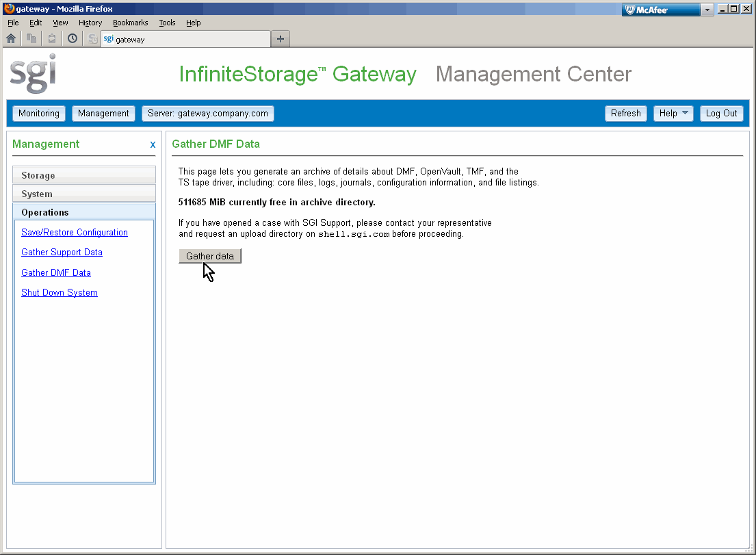Click the Home icon in Firefox toolbar
The height and width of the screenshot is (555, 756).
coord(11,38)
